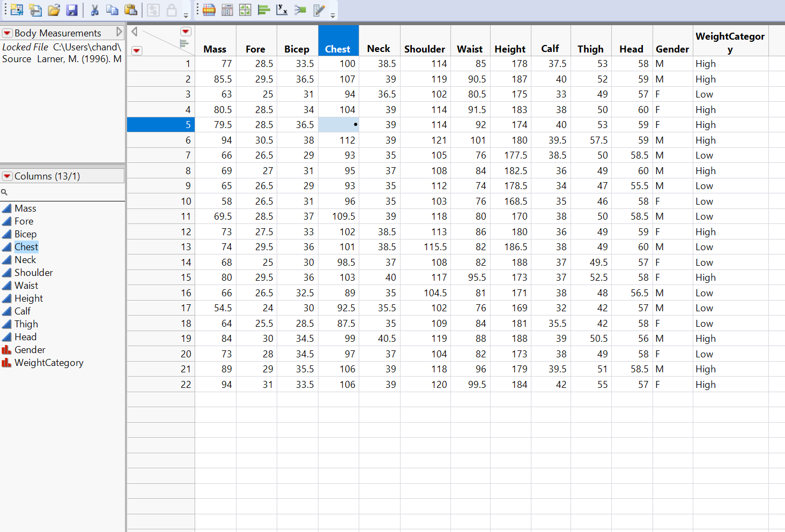Open the rows red triangle menu in the table corner

coord(137,51)
